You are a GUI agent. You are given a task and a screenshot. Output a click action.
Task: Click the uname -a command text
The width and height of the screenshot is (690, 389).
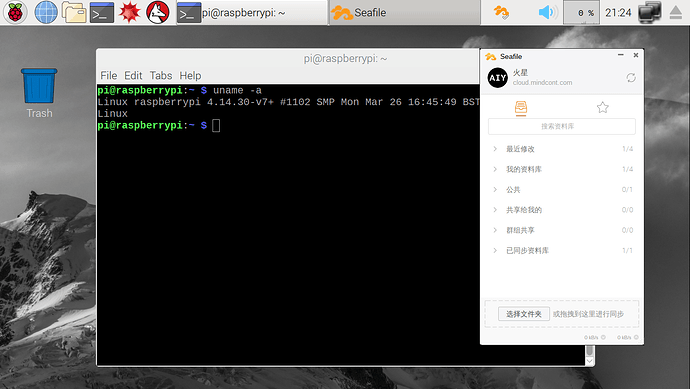click(x=237, y=90)
